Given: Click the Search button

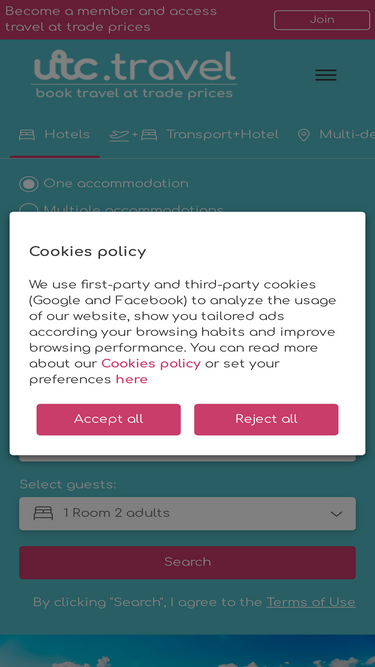Looking at the screenshot, I should (188, 562).
